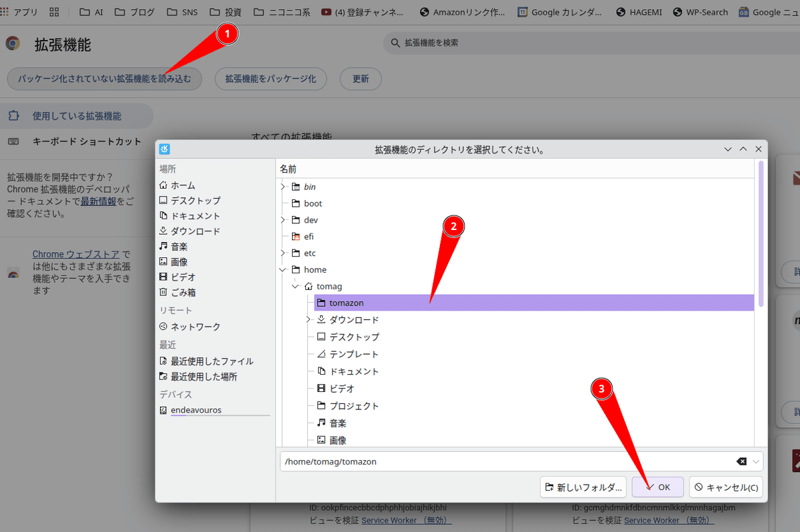Click the Chrome ウェブストア link

click(75, 254)
